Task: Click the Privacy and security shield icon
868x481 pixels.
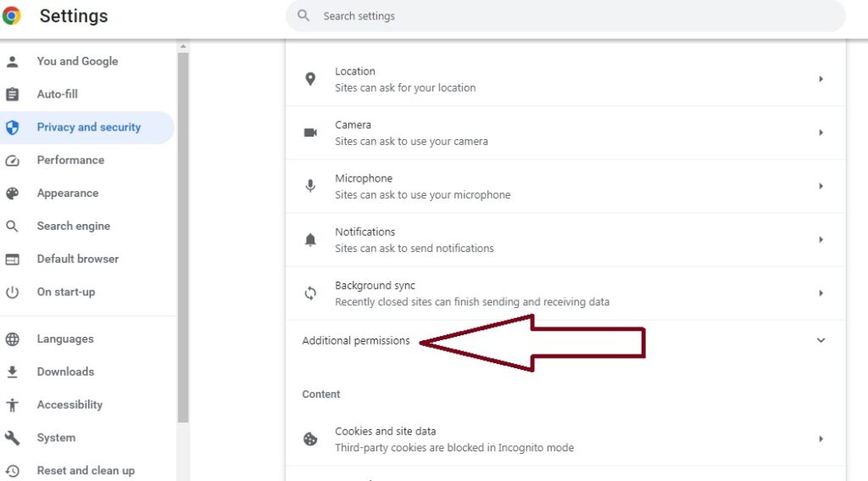Action: pyautogui.click(x=12, y=127)
